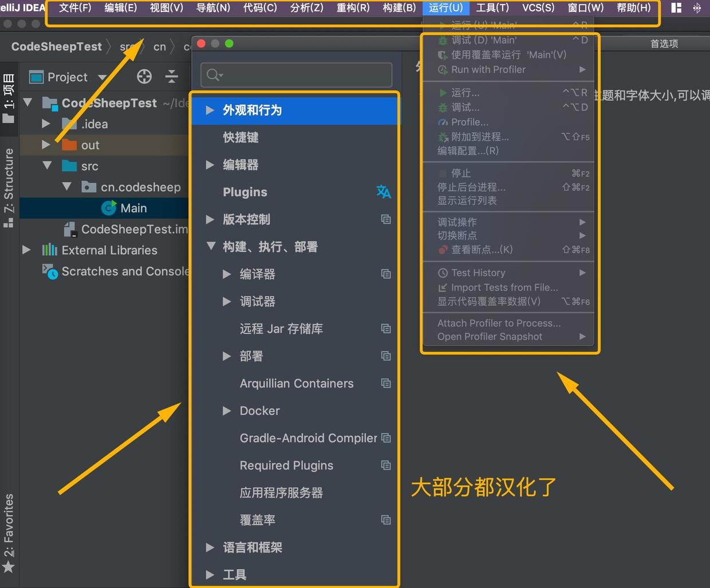Click the copy settings icon beside 覆盖率
Image resolution: width=710 pixels, height=588 pixels.
click(386, 520)
